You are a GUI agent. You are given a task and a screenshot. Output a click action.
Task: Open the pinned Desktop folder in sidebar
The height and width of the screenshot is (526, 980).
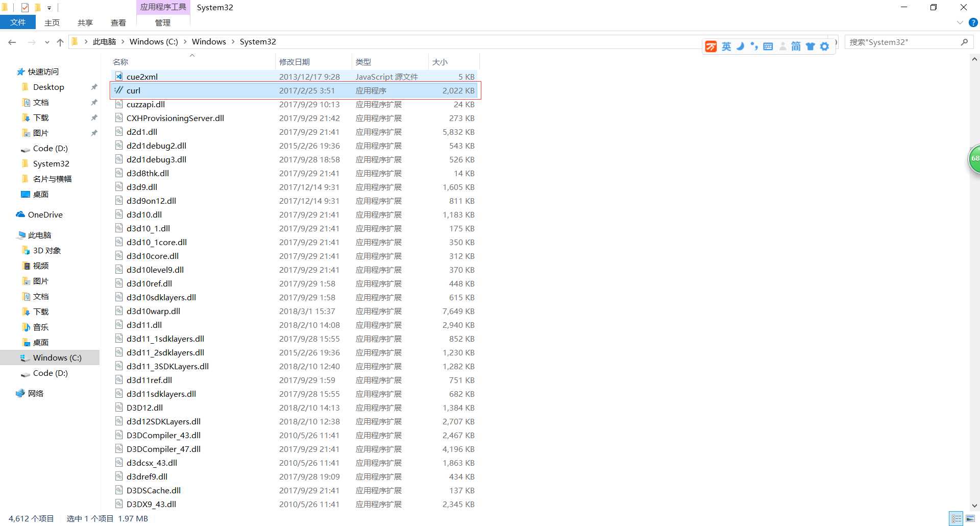click(48, 87)
